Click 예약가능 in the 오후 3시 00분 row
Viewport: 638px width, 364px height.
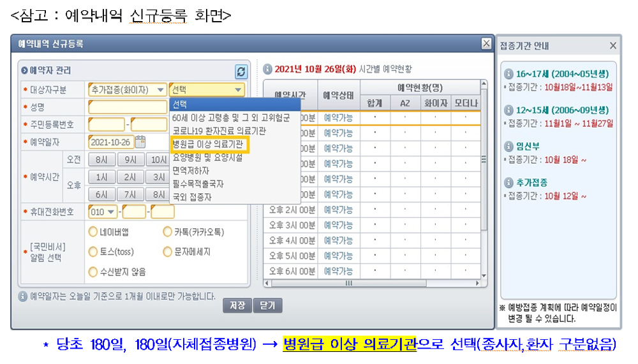click(x=338, y=225)
